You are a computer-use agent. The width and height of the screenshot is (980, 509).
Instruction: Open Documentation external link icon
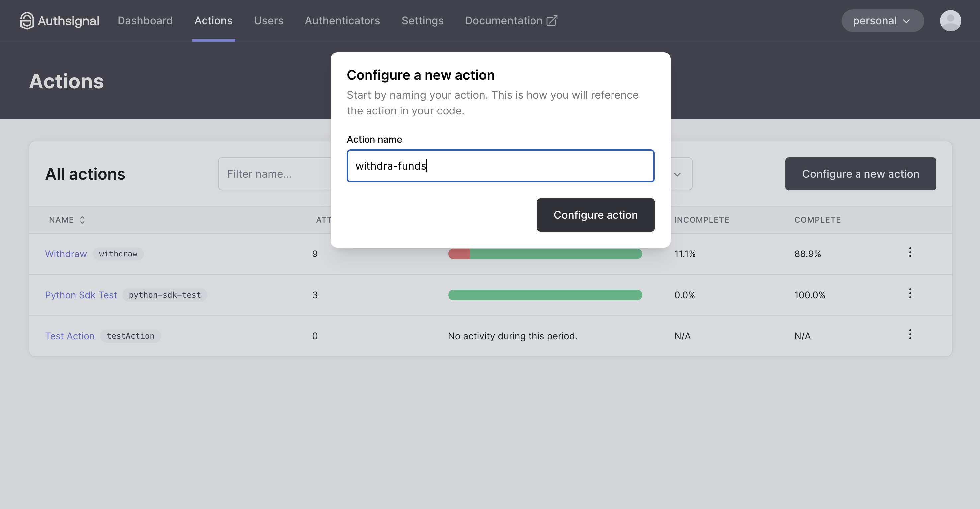tap(552, 21)
